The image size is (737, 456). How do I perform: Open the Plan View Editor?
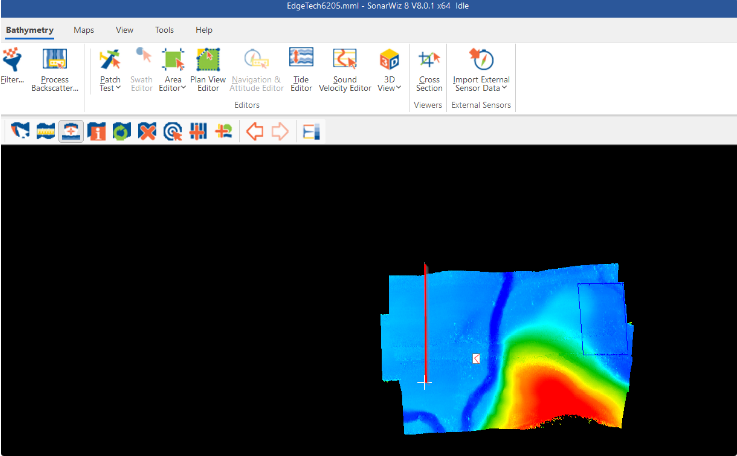click(208, 68)
